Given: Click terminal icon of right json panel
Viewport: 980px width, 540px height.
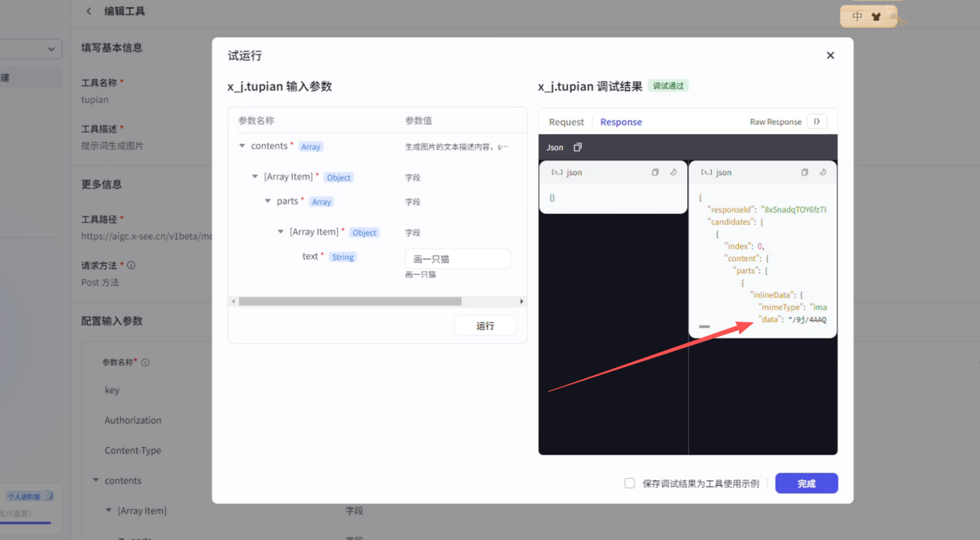Looking at the screenshot, I should tap(707, 173).
